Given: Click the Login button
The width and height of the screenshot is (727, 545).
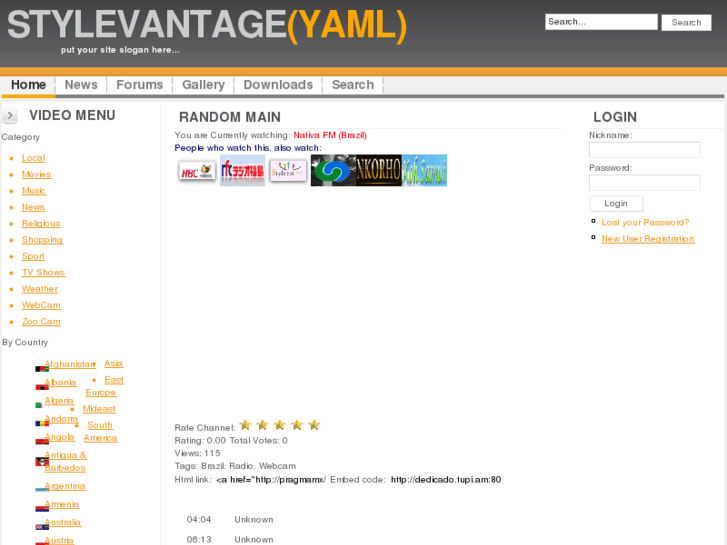Looking at the screenshot, I should (616, 204).
